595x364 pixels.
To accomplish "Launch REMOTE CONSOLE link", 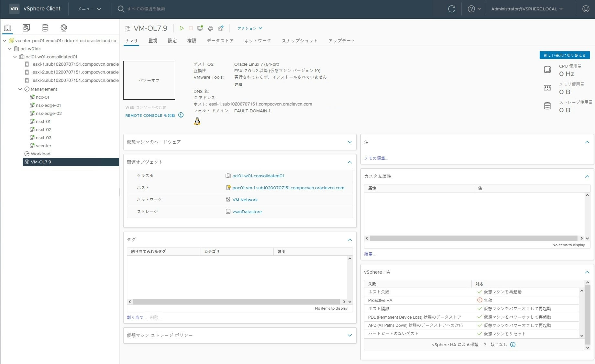I will (150, 116).
